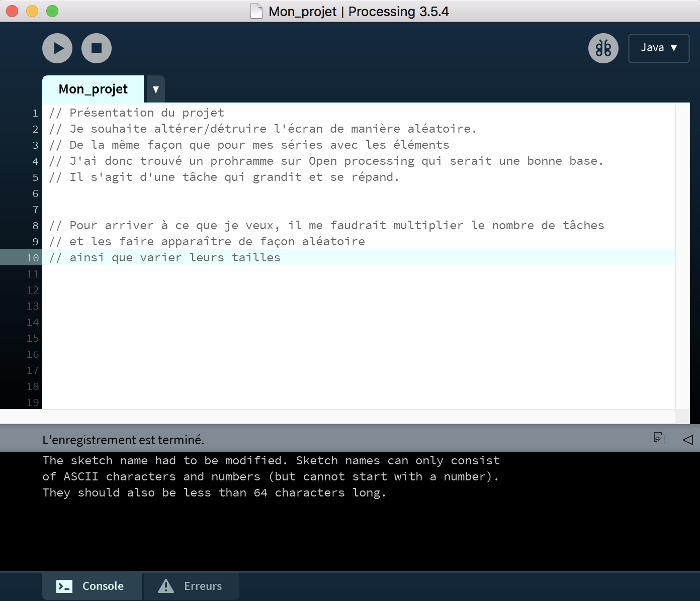Click the document icon in title bar
The image size is (700, 601).
coord(256,11)
